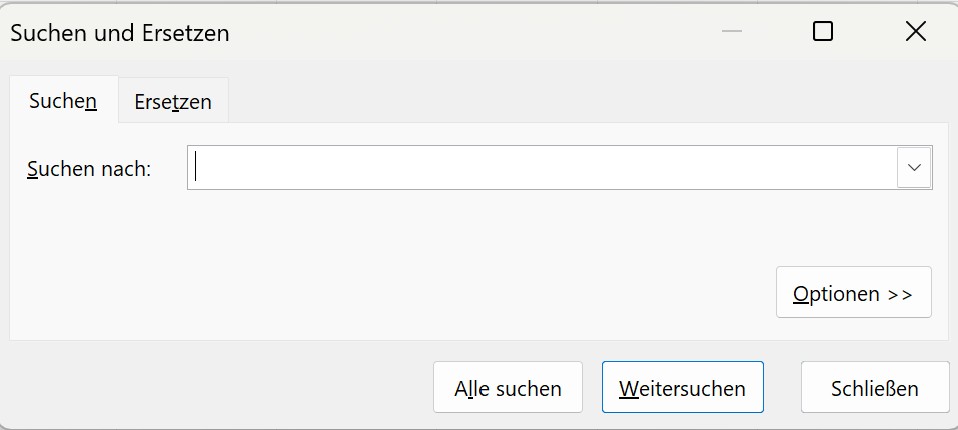958x430 pixels.
Task: Click the square maximize window icon
Action: [823, 32]
